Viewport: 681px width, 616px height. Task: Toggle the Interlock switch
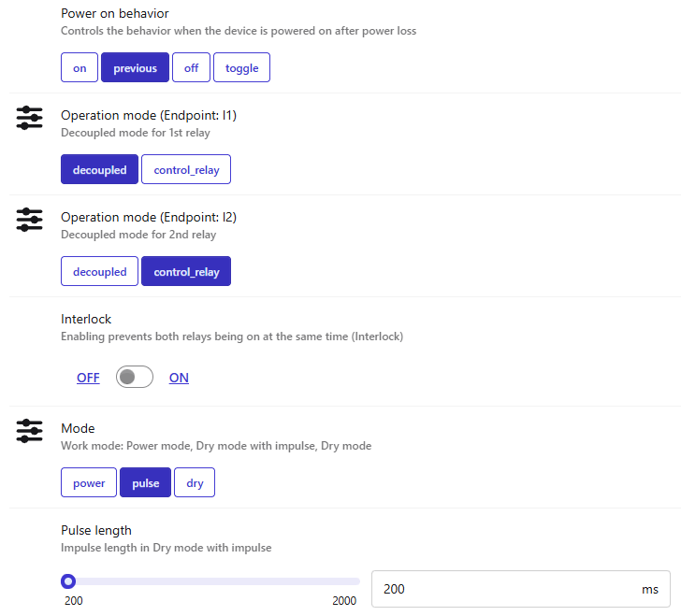click(135, 378)
